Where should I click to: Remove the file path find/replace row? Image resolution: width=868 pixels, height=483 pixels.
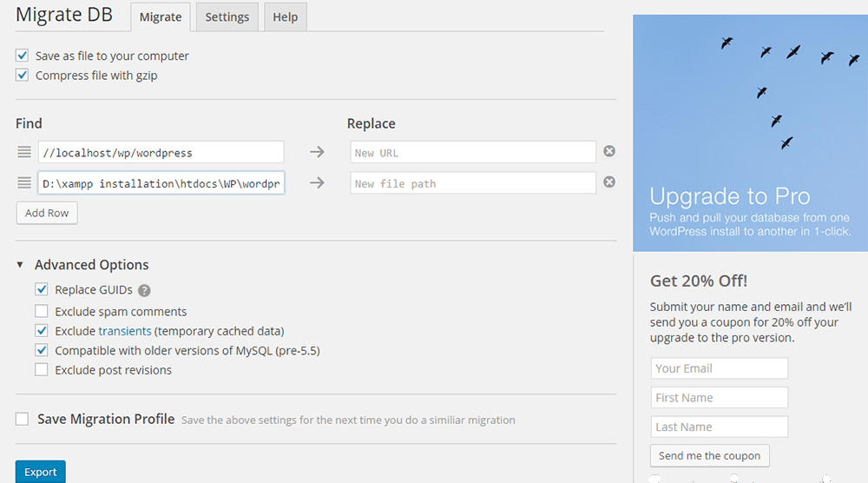coord(609,182)
